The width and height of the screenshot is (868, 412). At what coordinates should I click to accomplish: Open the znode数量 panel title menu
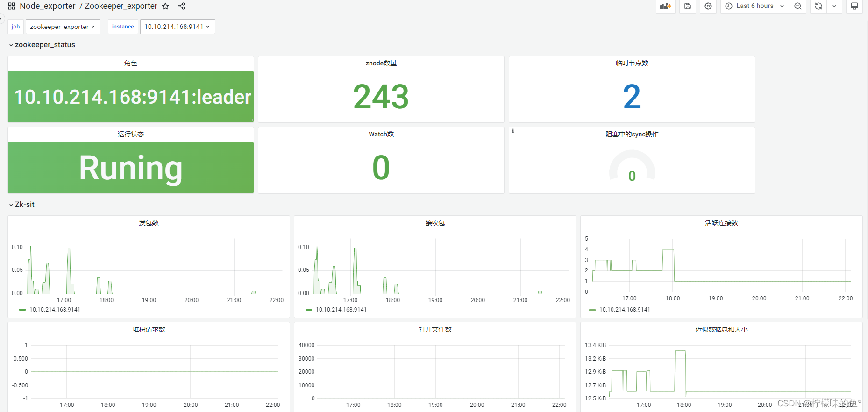click(381, 63)
